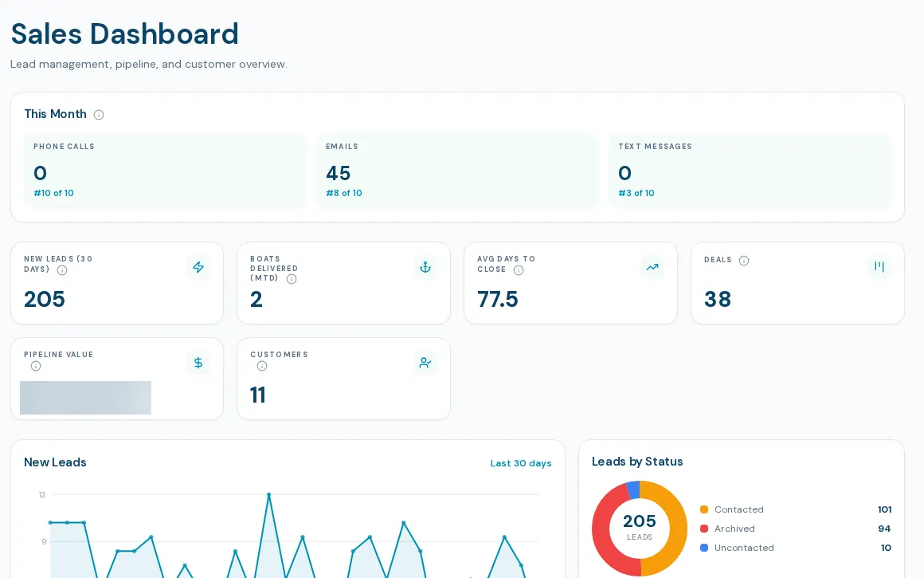Click the 77.5 average days value
This screenshot has width=924, height=578.
498,300
